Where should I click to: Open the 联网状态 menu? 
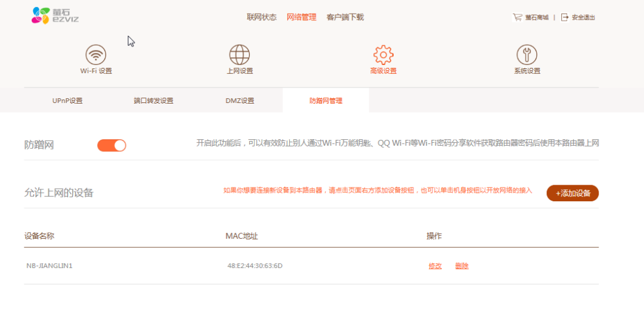click(262, 17)
